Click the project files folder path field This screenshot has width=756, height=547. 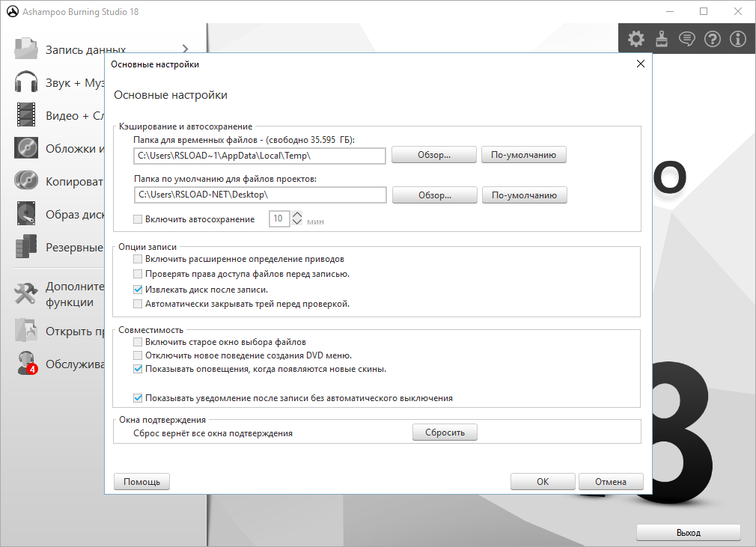click(x=260, y=195)
